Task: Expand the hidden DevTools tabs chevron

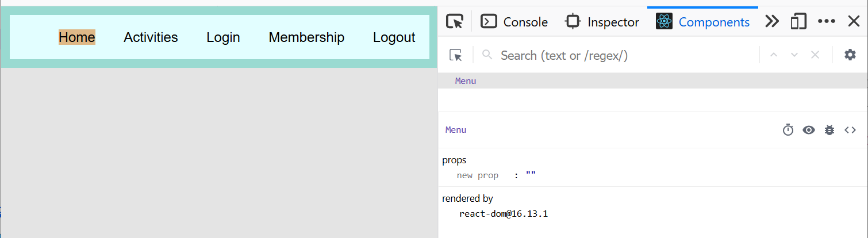Action: point(771,22)
